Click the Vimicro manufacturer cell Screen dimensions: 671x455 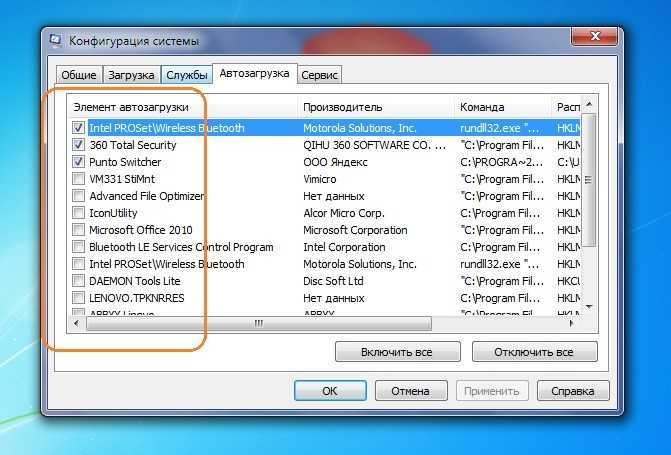click(320, 179)
